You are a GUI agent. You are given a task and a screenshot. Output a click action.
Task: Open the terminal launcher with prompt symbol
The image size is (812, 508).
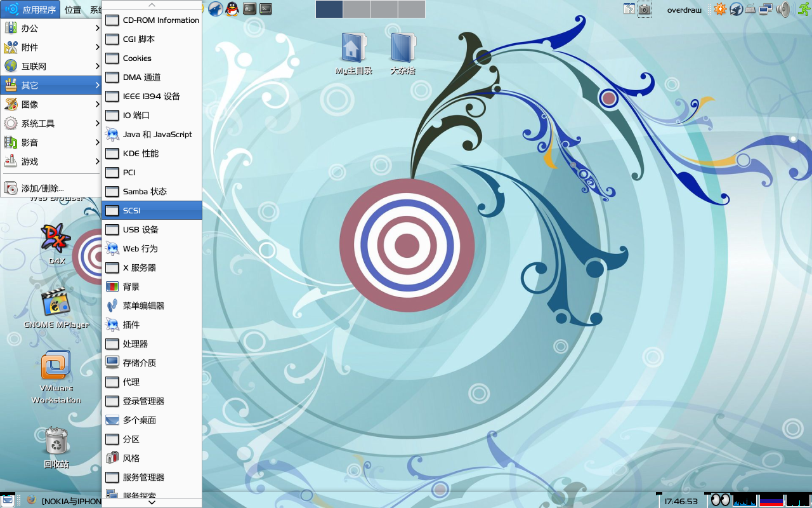tap(266, 9)
